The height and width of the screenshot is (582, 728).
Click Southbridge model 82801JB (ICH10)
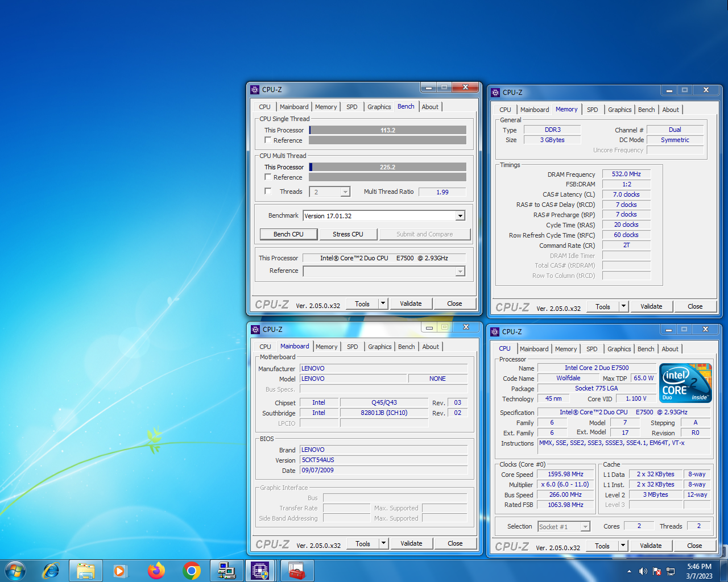(384, 413)
